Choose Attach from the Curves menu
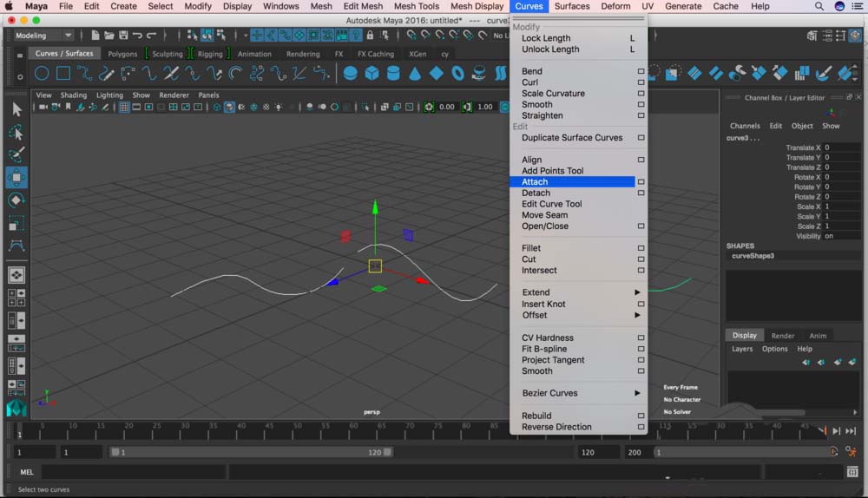This screenshot has width=868, height=498. [535, 182]
